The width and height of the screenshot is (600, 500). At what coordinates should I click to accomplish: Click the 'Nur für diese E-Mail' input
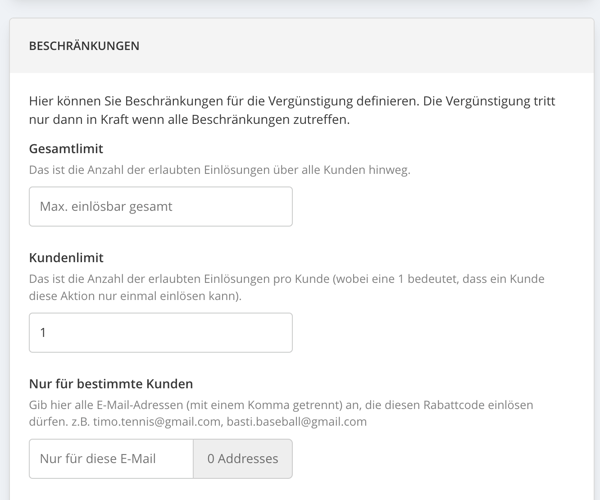coord(111,459)
